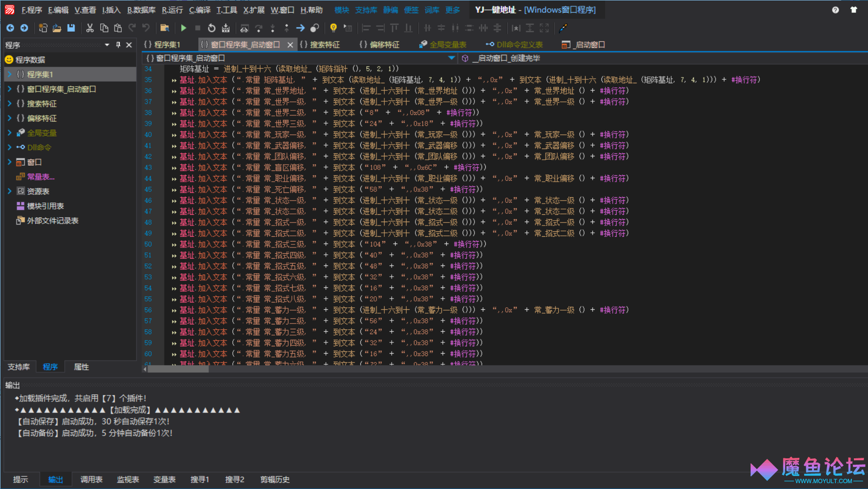Expand the 偏移特征 tree node
Screen dimensions: 868x489
click(x=9, y=118)
